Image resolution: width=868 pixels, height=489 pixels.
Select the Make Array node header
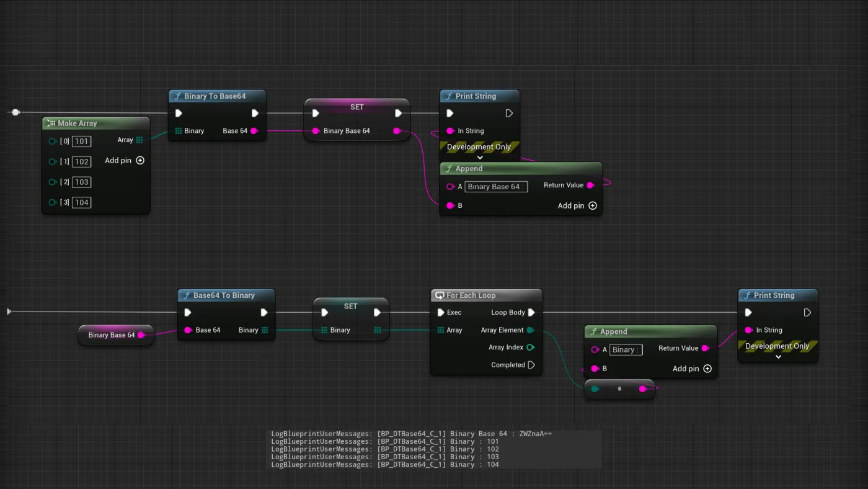[95, 123]
